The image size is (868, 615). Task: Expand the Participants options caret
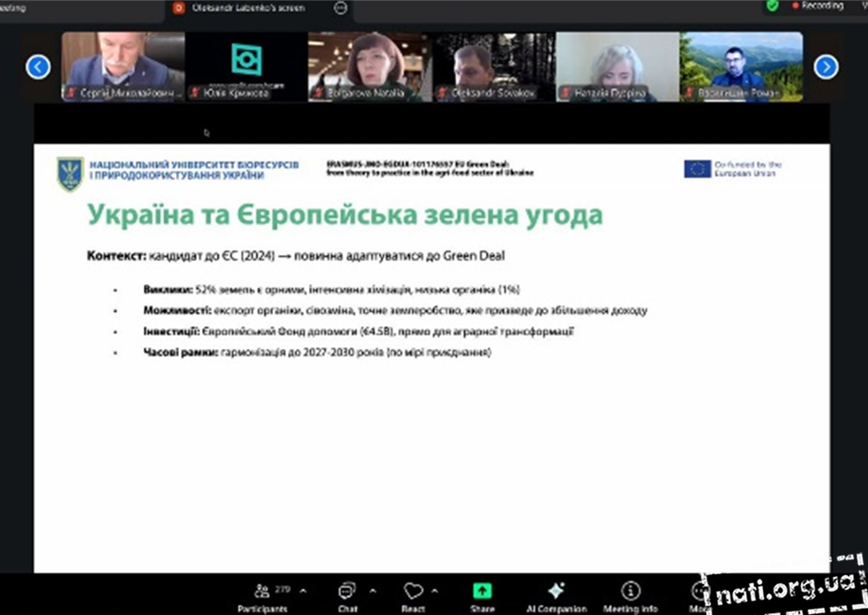click(x=303, y=591)
